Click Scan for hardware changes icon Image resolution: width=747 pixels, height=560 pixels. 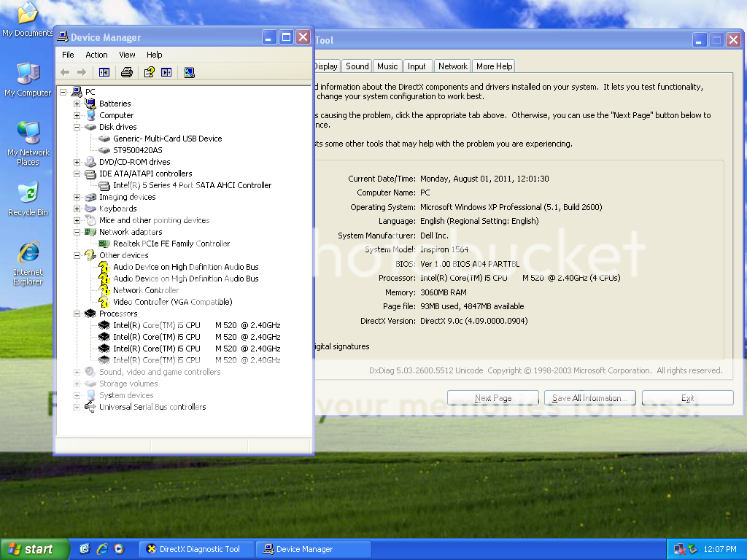pos(189,72)
